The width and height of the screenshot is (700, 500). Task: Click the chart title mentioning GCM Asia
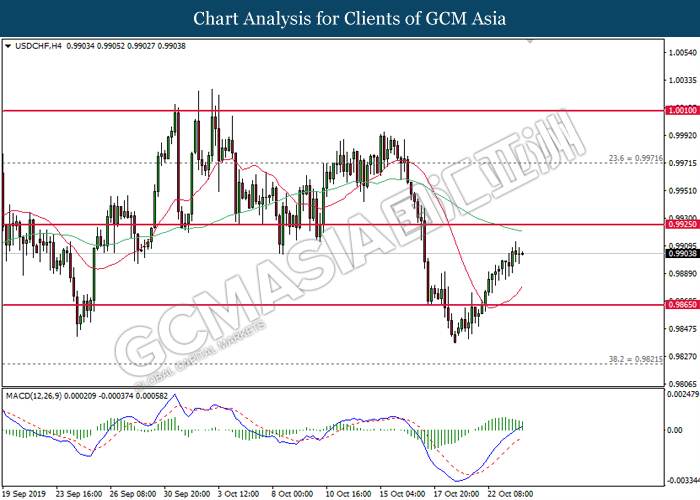tap(349, 18)
